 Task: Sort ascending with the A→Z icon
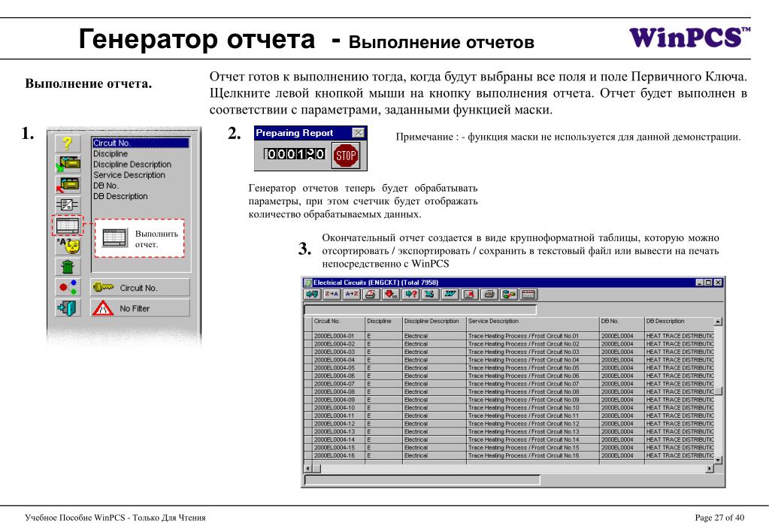click(351, 295)
